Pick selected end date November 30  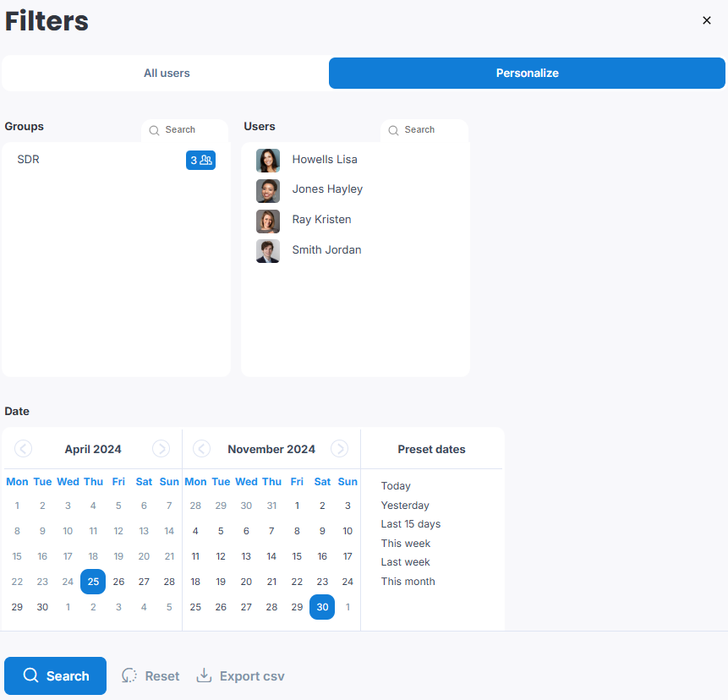click(x=322, y=607)
